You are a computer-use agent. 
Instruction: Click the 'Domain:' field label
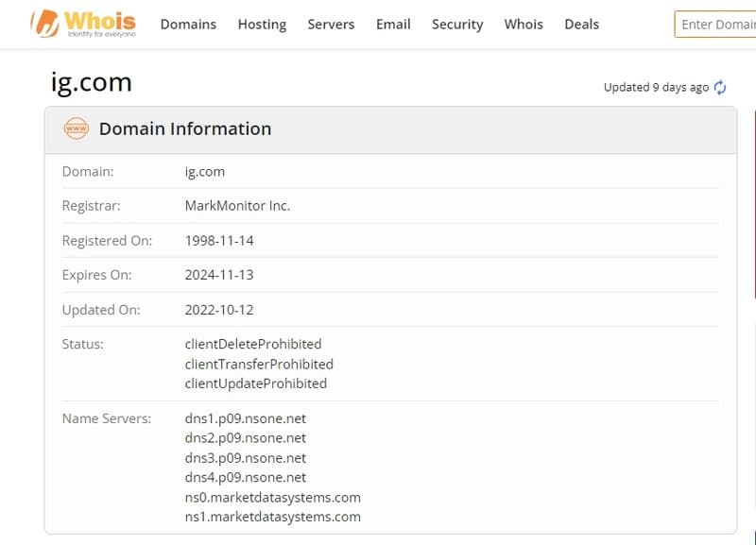point(88,172)
